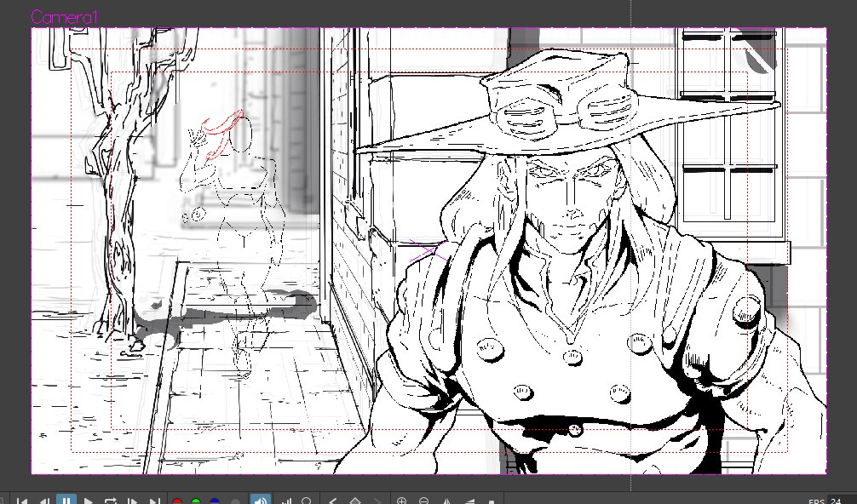The width and height of the screenshot is (857, 504).
Task: Start playback with the play arrow
Action: (89, 501)
